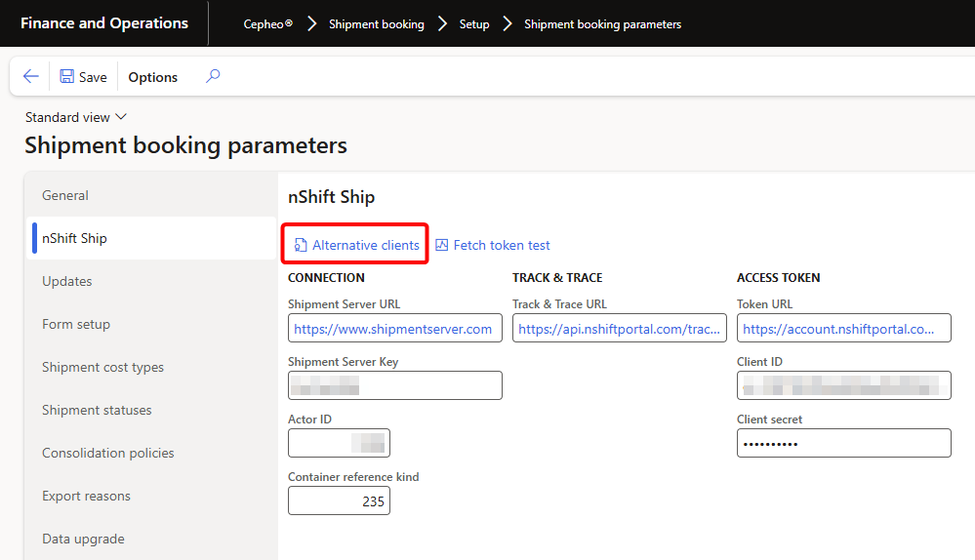Click the Shipment Server URL field
This screenshot has height=560, width=975.
(394, 329)
